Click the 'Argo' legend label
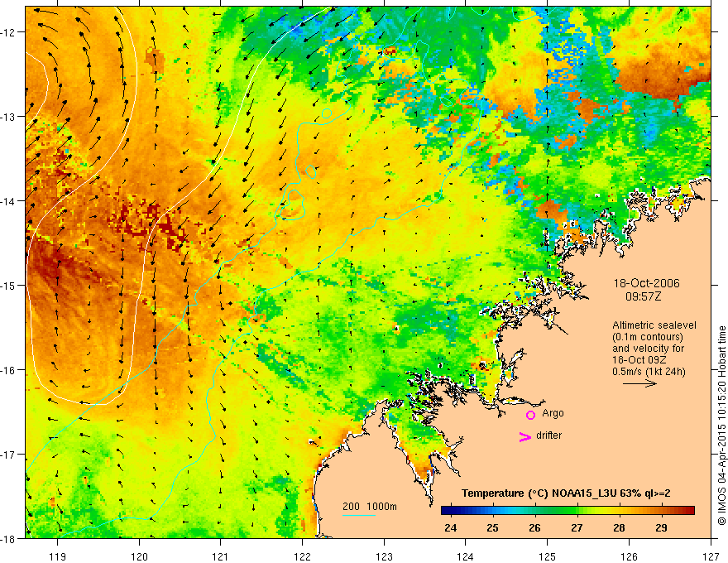The height and width of the screenshot is (563, 728). point(553,413)
